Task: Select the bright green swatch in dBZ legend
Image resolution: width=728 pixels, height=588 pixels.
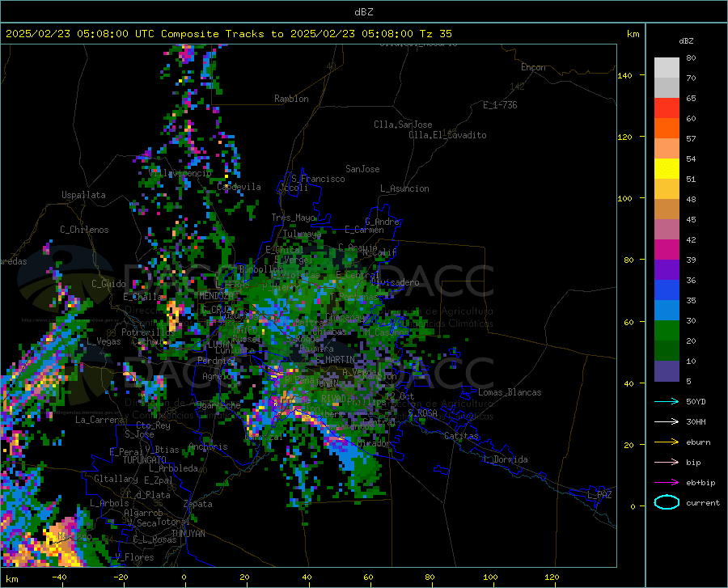Action: pos(667,331)
